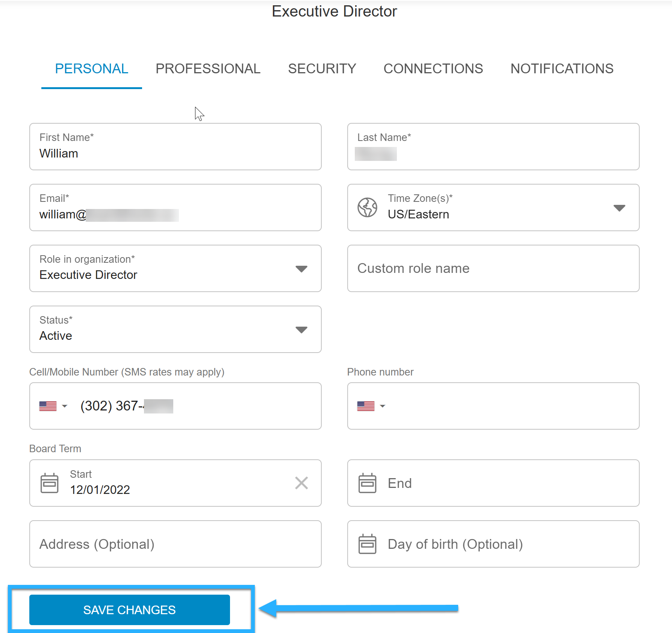
Task: Expand the Time Zone dropdown arrow
Action: [x=619, y=208]
